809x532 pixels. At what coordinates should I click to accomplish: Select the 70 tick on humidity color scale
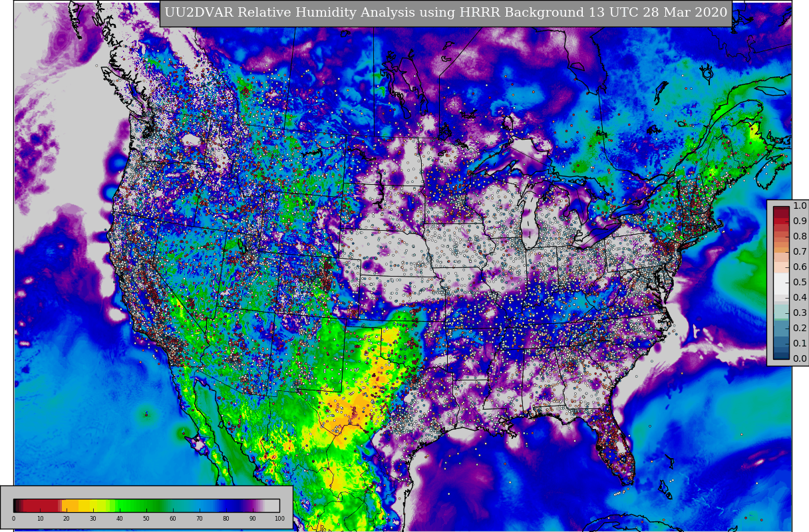200,519
